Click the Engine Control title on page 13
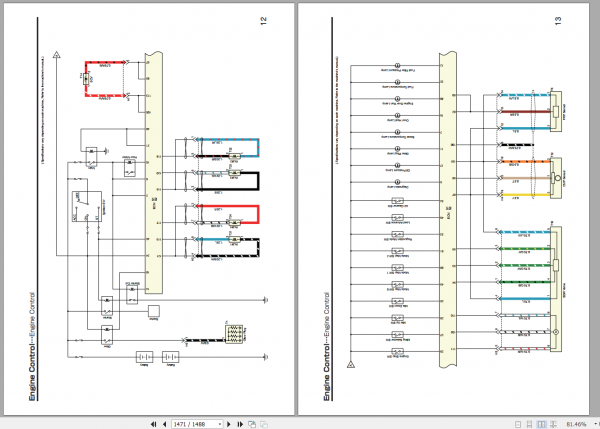This screenshot has height=429, width=600. click(x=327, y=347)
